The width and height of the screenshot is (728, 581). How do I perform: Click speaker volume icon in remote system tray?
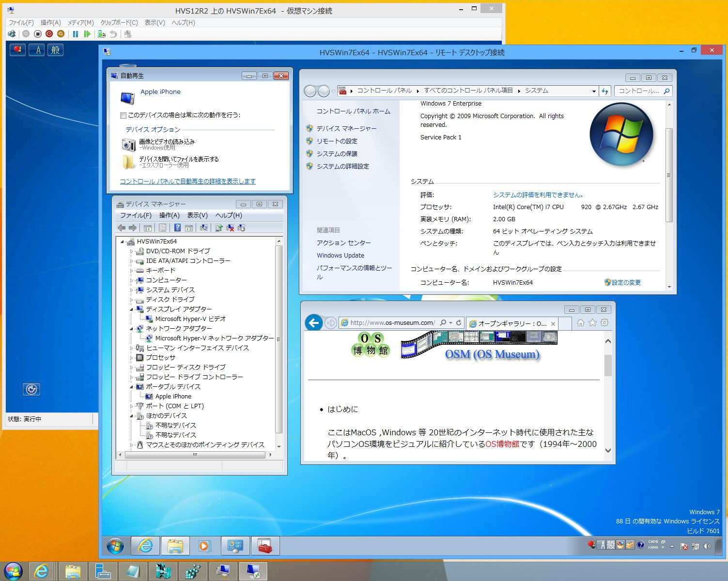[707, 546]
